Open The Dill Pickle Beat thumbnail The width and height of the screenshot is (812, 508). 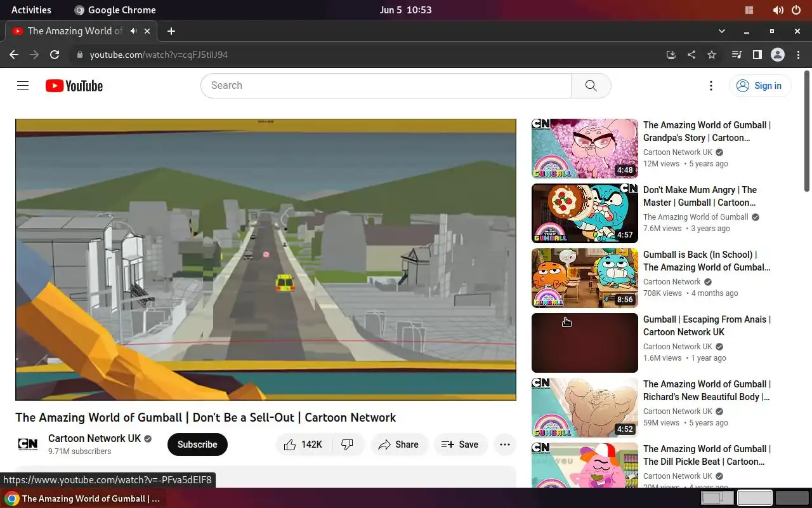[585, 465]
